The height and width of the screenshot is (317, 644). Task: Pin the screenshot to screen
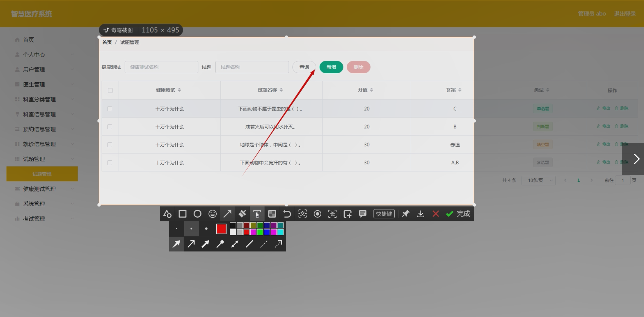pos(405,214)
